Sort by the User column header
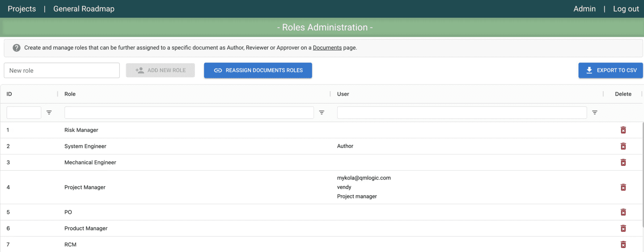The width and height of the screenshot is (644, 252). click(343, 94)
